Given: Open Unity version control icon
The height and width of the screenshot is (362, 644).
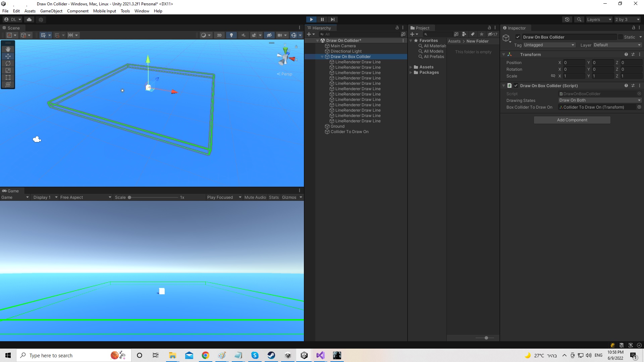Looking at the screenshot, I should tap(41, 19).
